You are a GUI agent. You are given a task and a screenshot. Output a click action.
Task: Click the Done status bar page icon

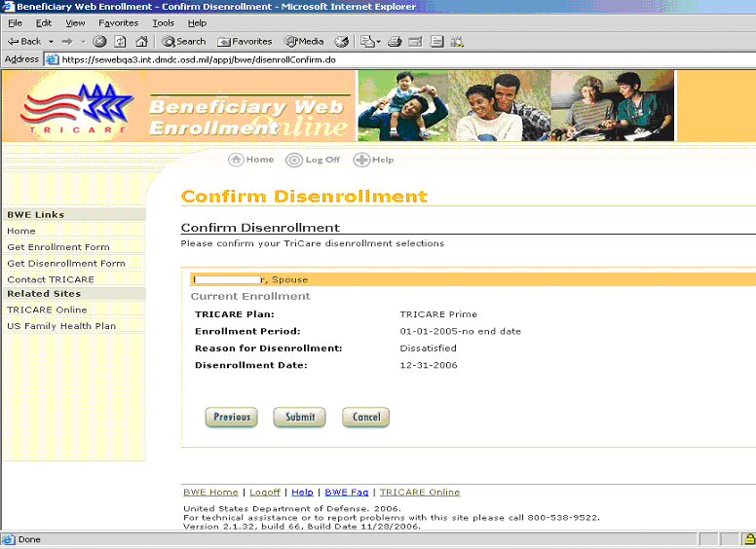pyautogui.click(x=9, y=539)
